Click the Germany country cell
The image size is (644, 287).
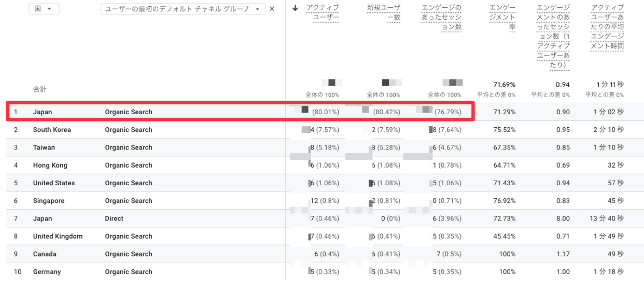point(47,271)
